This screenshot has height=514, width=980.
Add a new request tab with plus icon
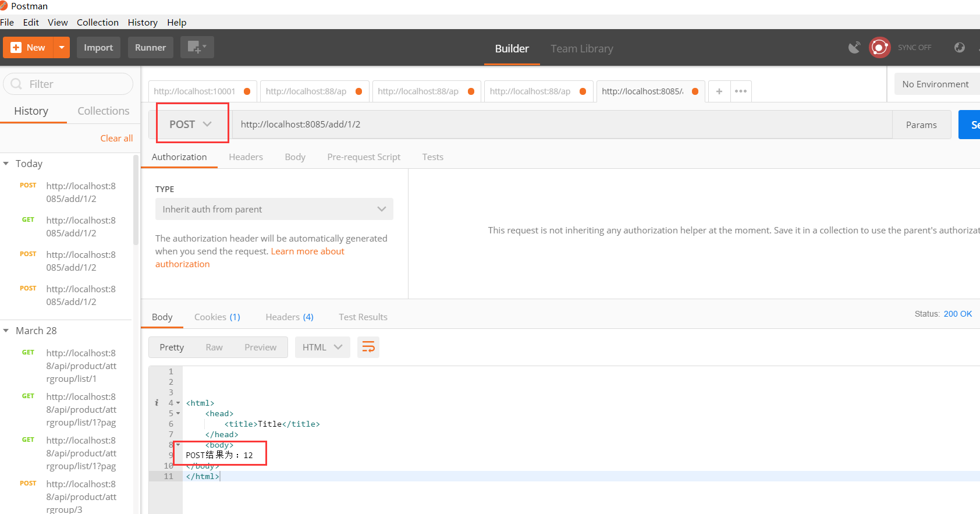coord(719,91)
